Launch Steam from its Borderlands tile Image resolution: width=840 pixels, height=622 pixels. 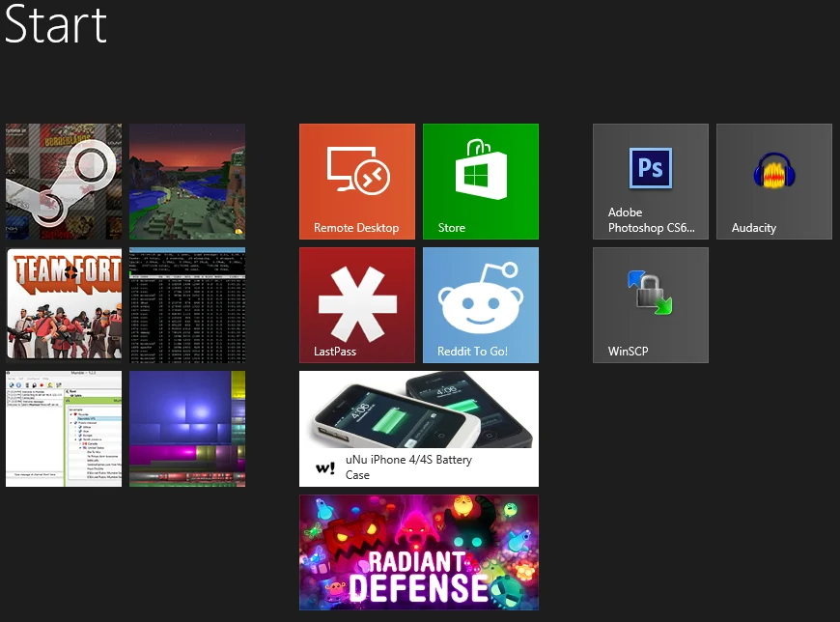click(x=63, y=182)
